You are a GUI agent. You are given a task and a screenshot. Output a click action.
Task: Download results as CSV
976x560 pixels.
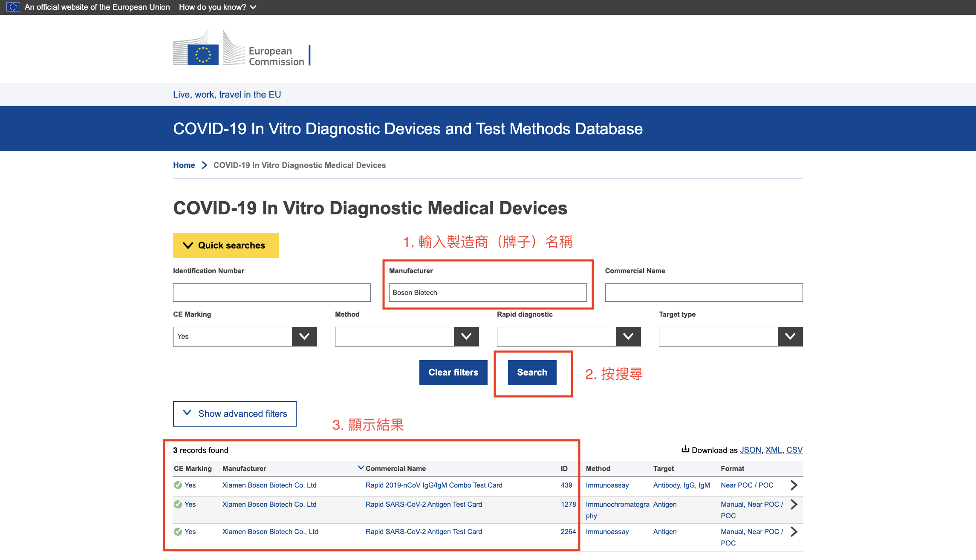(x=794, y=450)
